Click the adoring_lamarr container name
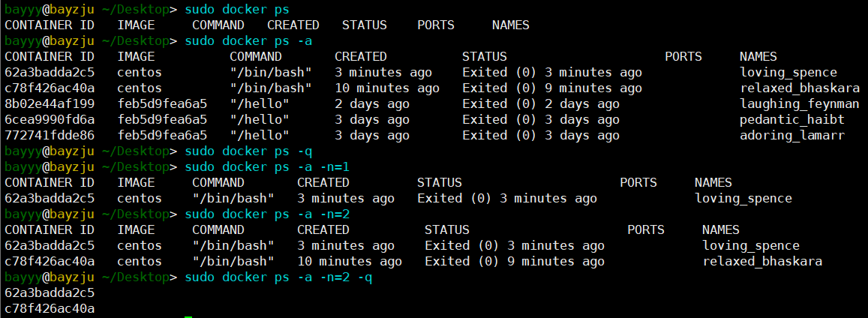The width and height of the screenshot is (868, 318). click(x=791, y=135)
